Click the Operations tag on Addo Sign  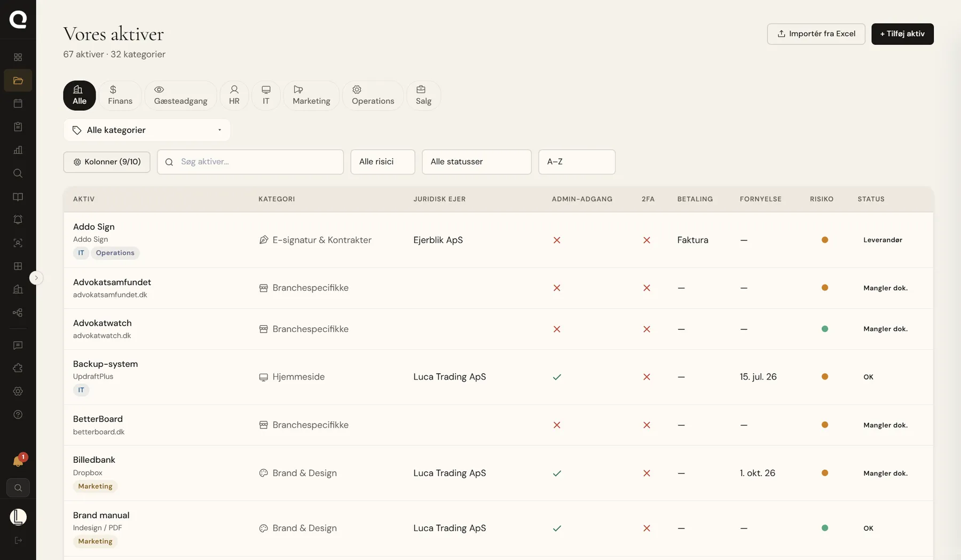click(x=115, y=253)
